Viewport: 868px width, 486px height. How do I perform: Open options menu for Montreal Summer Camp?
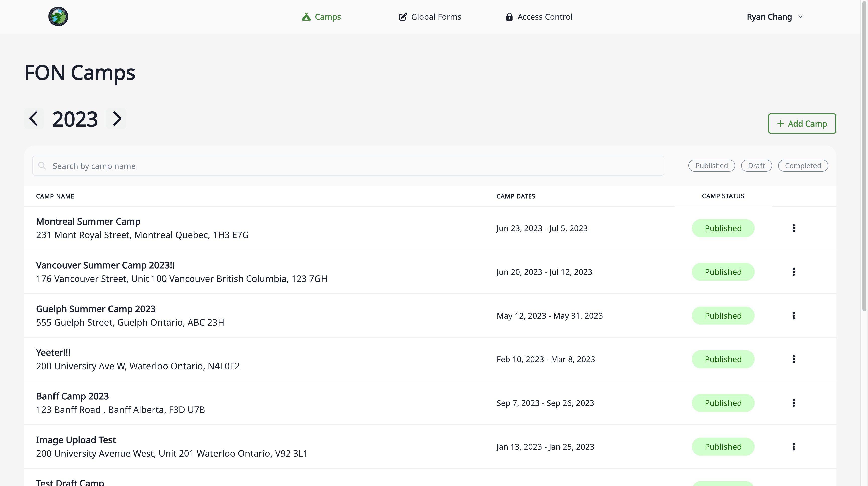(x=794, y=228)
